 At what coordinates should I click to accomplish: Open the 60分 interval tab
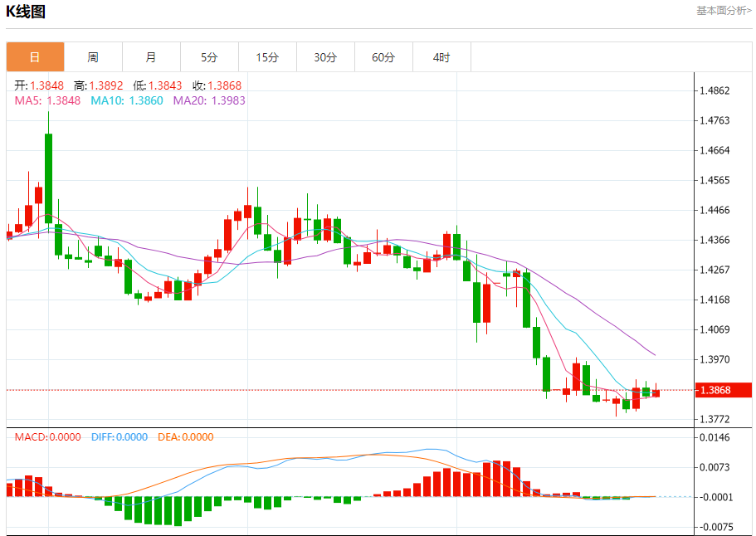tap(383, 57)
